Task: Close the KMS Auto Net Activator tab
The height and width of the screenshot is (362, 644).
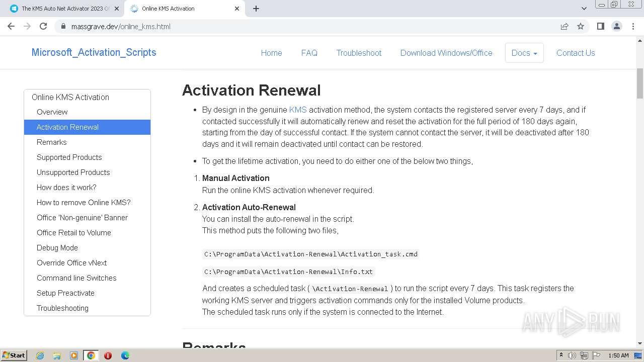Action: [116, 9]
